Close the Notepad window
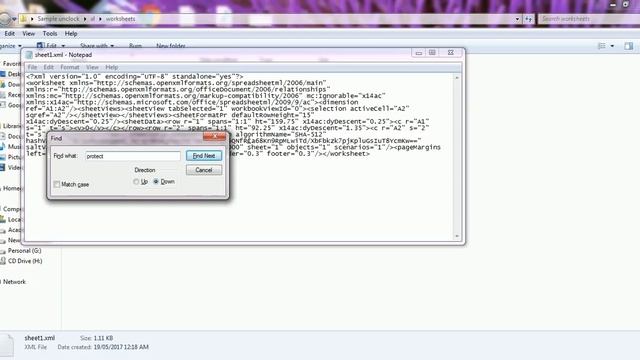 click(x=451, y=53)
